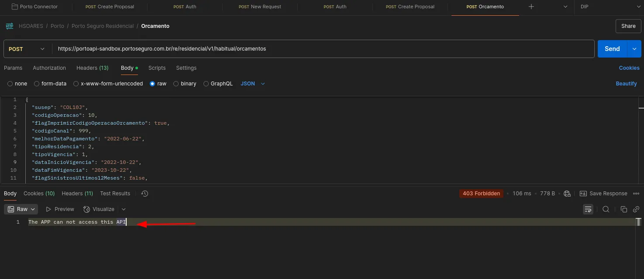Open the response history clock icon
Image resolution: width=644 pixels, height=279 pixels.
click(x=145, y=194)
